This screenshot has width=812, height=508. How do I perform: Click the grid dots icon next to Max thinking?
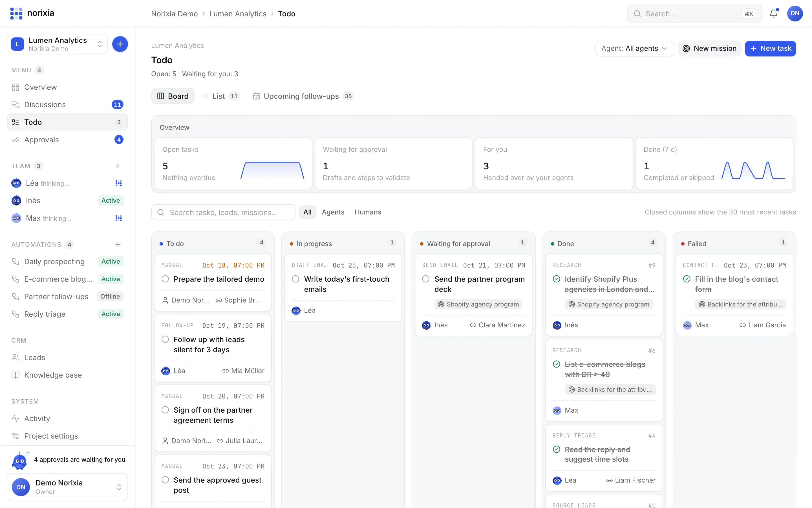[x=118, y=218]
